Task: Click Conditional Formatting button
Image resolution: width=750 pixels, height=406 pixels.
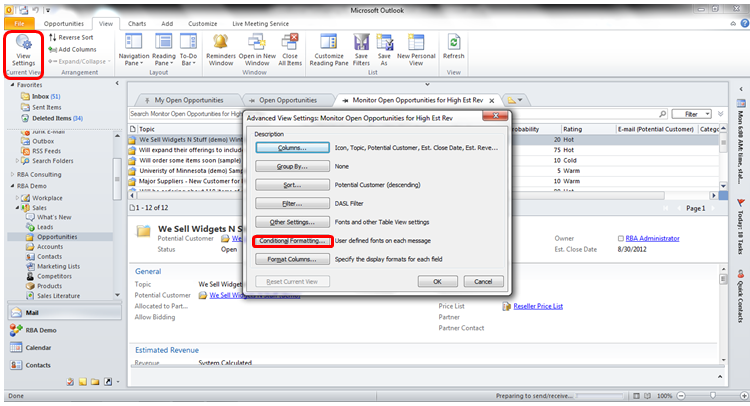Action: (292, 241)
